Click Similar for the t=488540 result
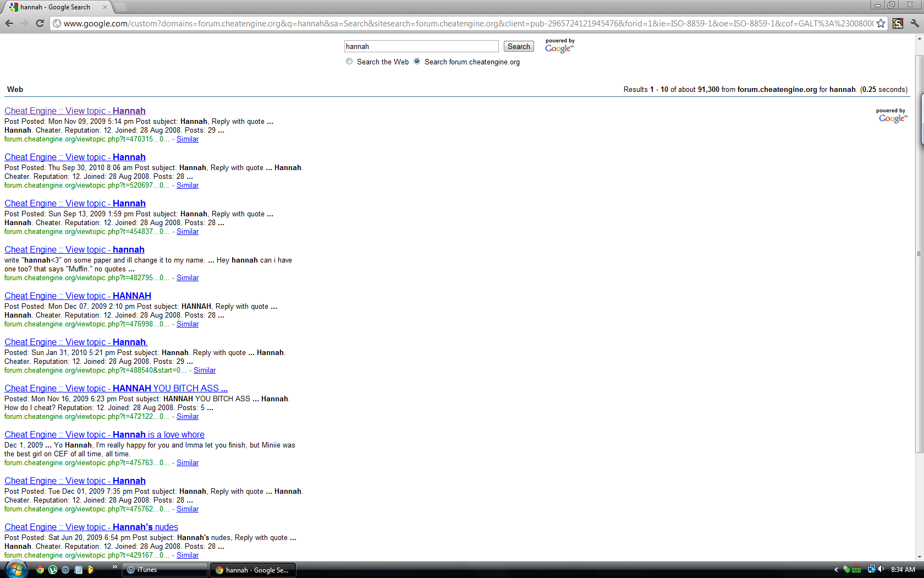Viewport: 924px width, 578px height. 205,370
